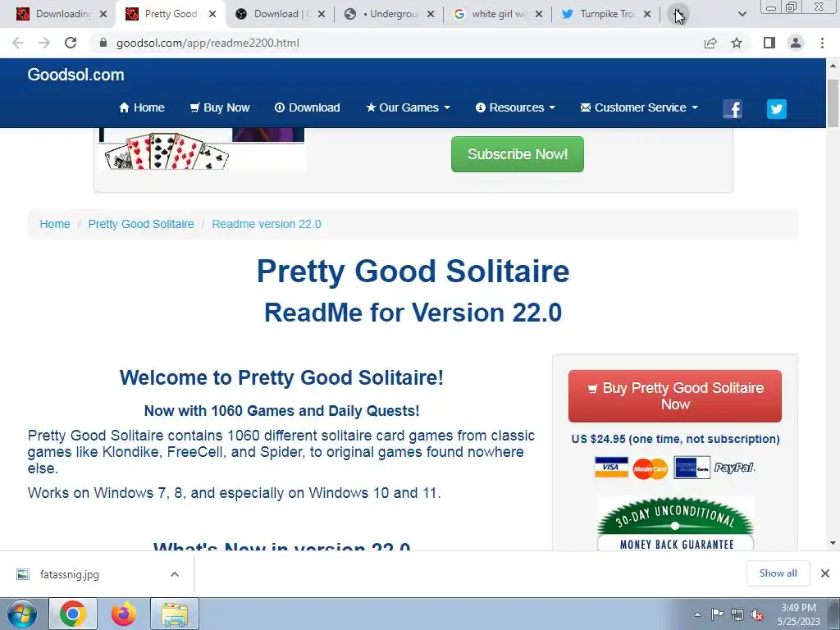Click the taskbar clock showing 3:49 PM
Viewport: 840px width, 630px height.
tap(799, 614)
